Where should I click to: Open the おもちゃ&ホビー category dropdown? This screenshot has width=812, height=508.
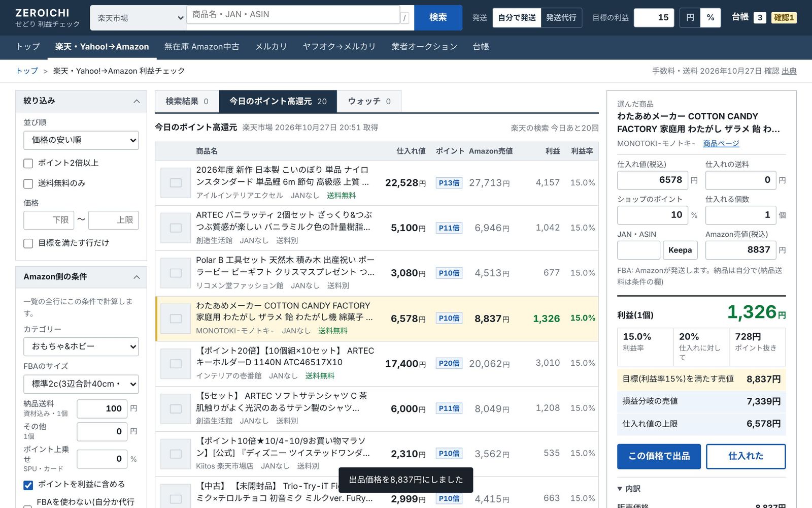[81, 346]
